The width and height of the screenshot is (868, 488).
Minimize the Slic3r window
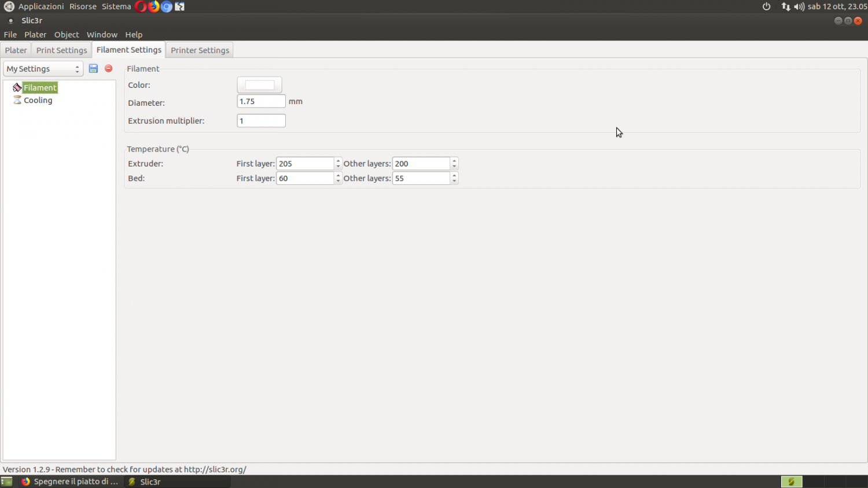click(x=838, y=20)
